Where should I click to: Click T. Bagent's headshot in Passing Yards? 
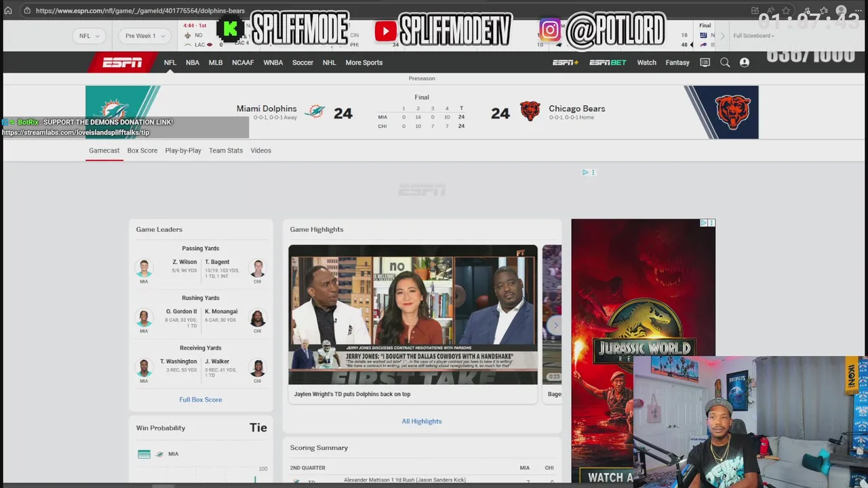(x=258, y=268)
